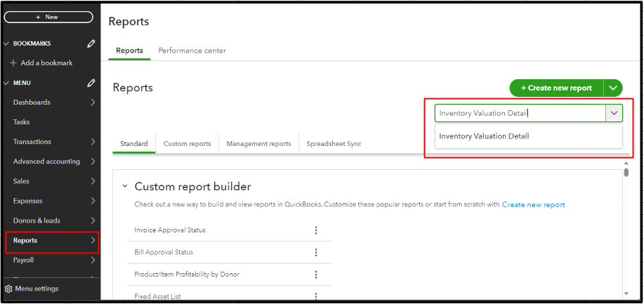
Task: Click the pencil icon beside Bookmarks
Action: click(91, 44)
